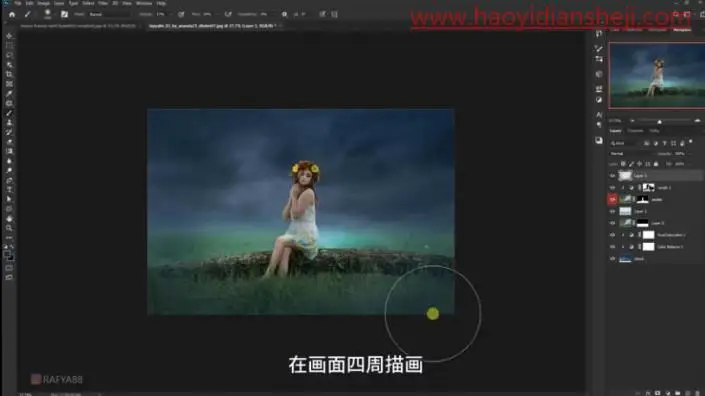
Task: Select the Eyedropper tool
Action: click(9, 93)
